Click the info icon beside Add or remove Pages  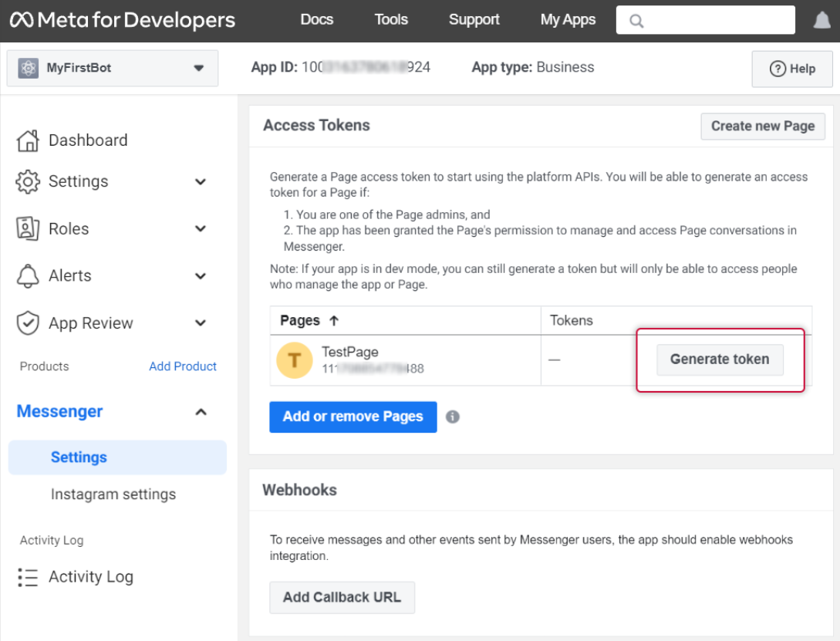coord(453,417)
